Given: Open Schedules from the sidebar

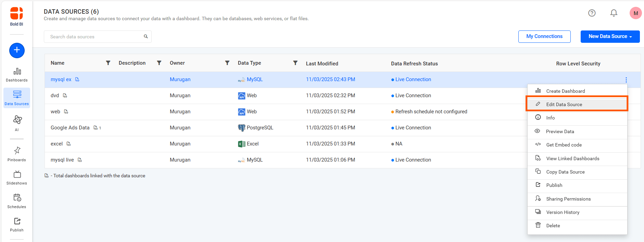Looking at the screenshot, I should coord(17,201).
